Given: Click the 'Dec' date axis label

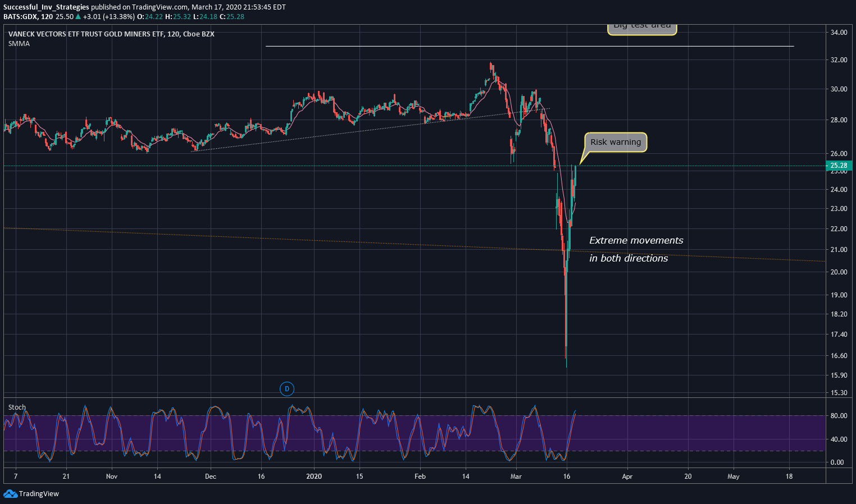Looking at the screenshot, I should pos(211,476).
